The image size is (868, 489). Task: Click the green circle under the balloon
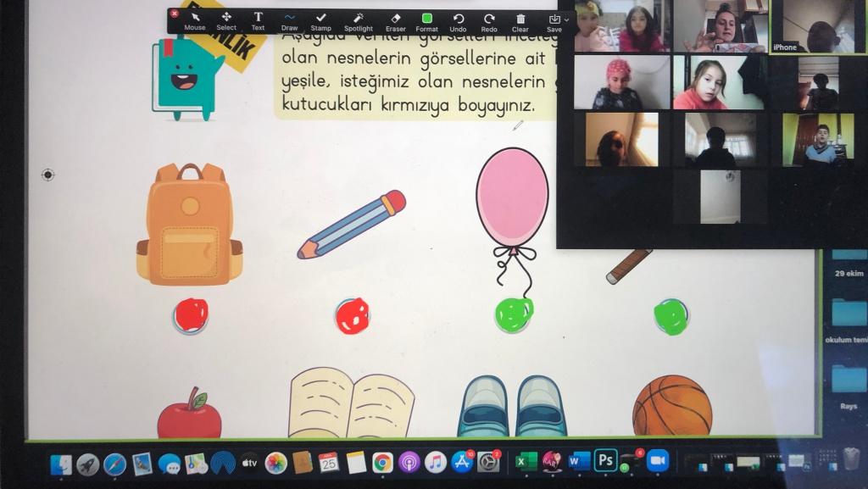[x=514, y=314]
